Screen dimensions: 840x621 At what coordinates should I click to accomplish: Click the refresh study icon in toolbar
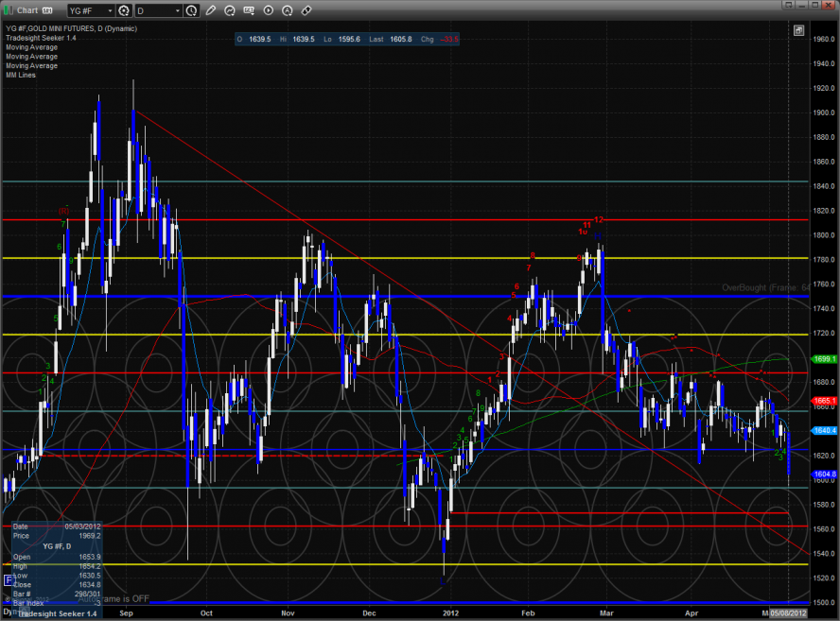click(230, 10)
